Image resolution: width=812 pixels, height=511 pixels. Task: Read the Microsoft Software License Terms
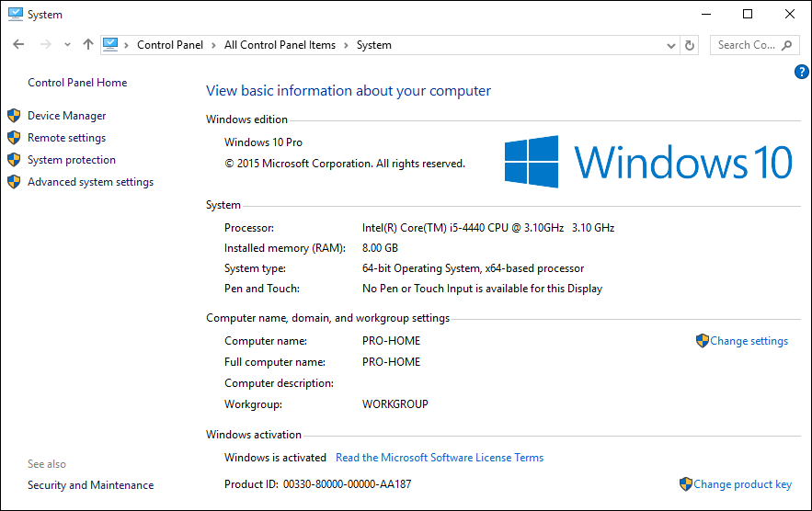point(440,458)
